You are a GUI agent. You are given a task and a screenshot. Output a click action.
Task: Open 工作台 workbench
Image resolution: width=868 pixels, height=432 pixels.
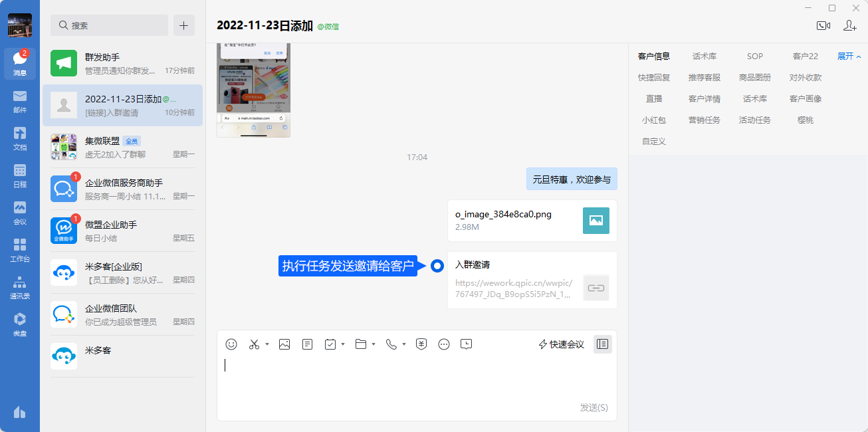tap(20, 250)
